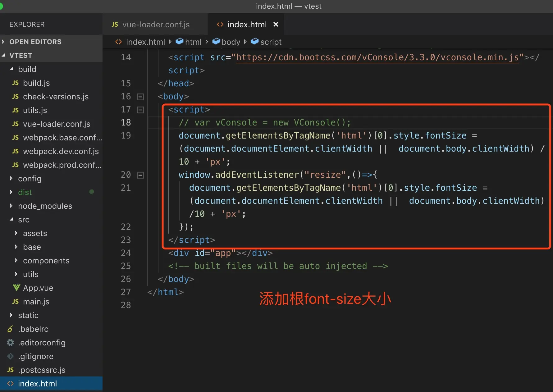Fold the resize listener at line 20
Screen dimensions: 553x392
[x=140, y=175]
